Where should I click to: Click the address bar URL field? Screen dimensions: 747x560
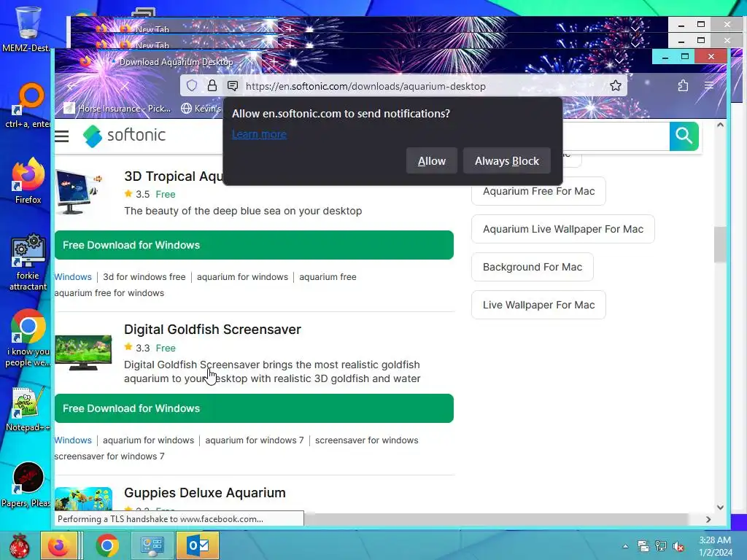click(403, 86)
